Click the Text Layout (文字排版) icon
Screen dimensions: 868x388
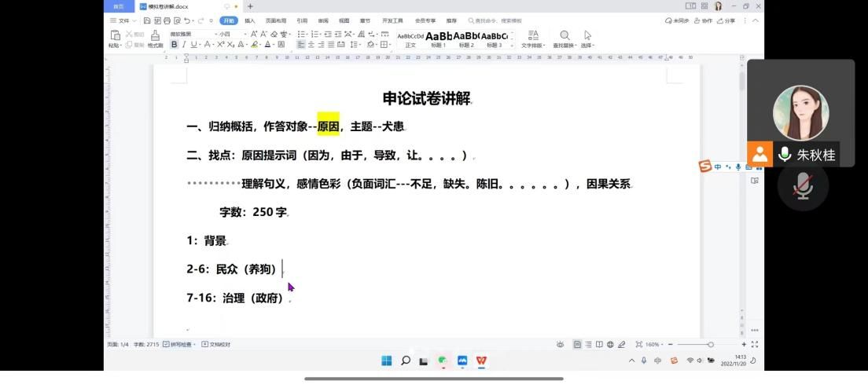click(533, 35)
